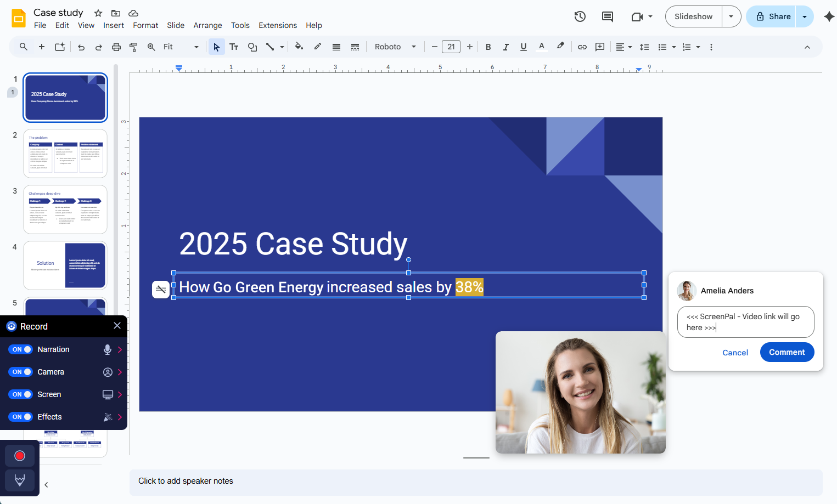Open the Fit zoom dropdown
The width and height of the screenshot is (837, 504).
point(181,47)
